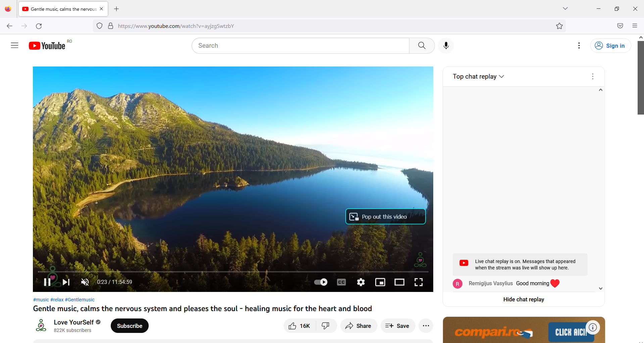The width and height of the screenshot is (644, 343).
Task: Open the chat options three-dot menu
Action: [x=593, y=76]
